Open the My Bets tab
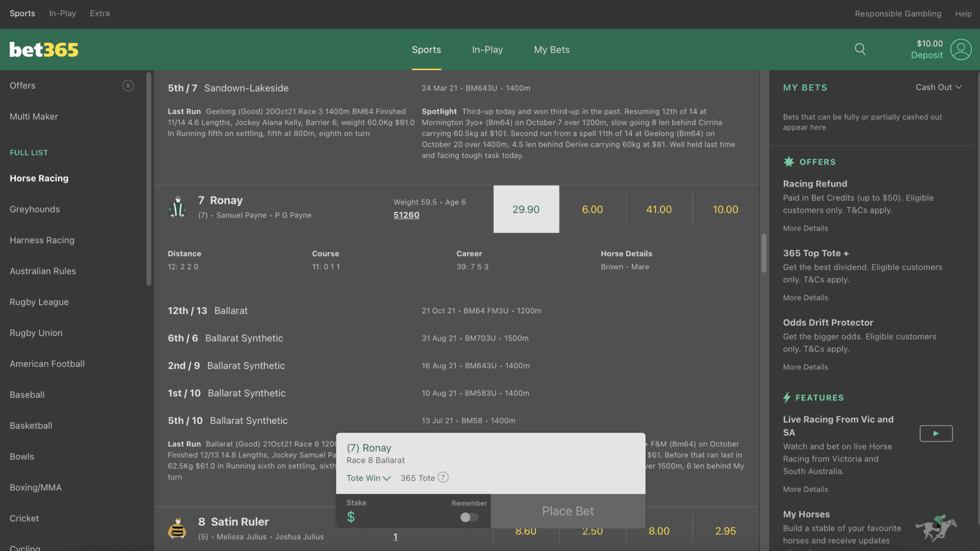The image size is (980, 551). 552,50
